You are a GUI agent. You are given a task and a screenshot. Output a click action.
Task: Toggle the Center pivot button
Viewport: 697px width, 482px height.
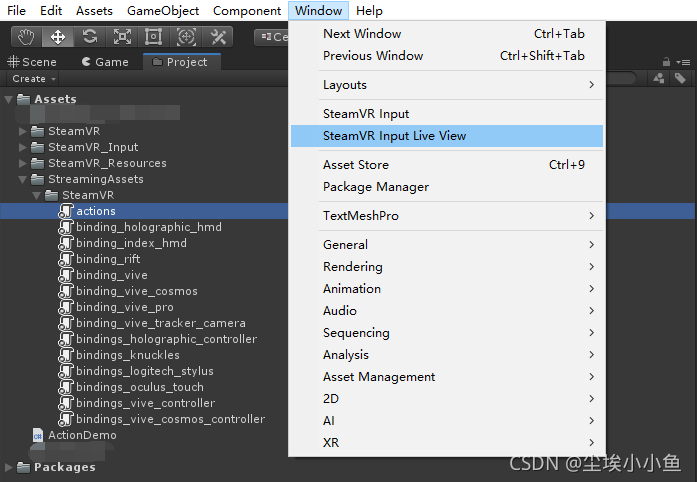point(272,37)
